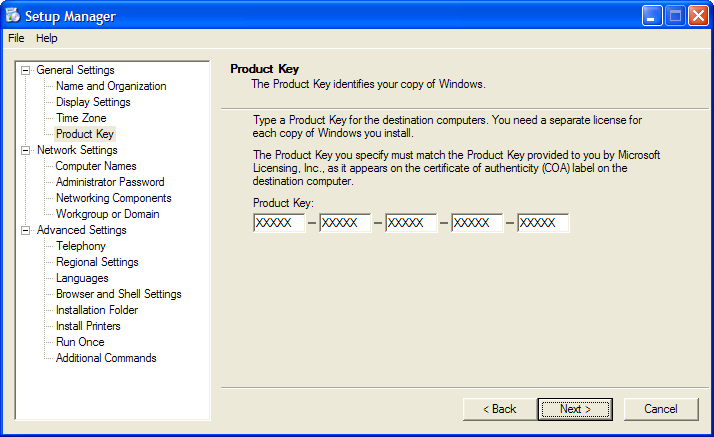Select the Installation Folder item

[x=97, y=310]
